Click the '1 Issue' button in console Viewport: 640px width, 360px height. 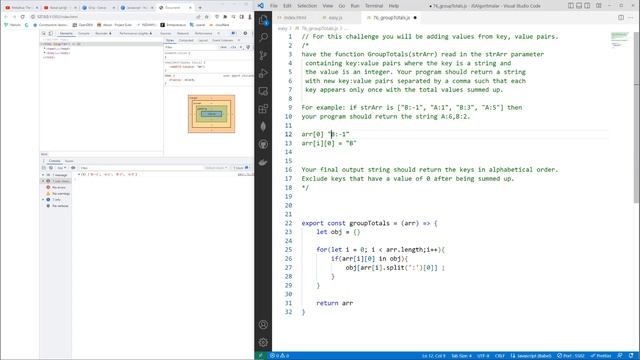241,168
